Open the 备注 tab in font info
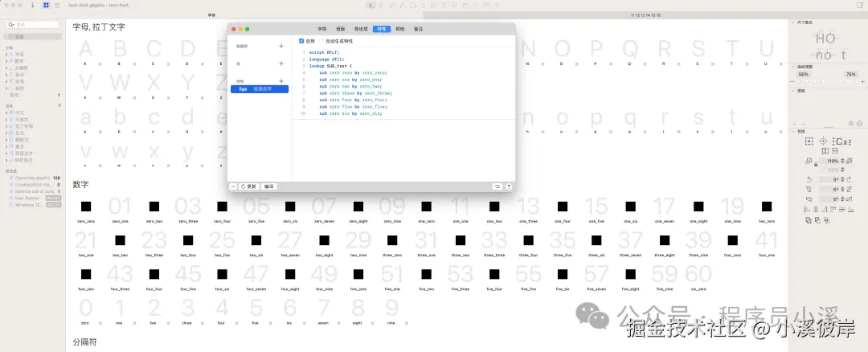 (419, 29)
